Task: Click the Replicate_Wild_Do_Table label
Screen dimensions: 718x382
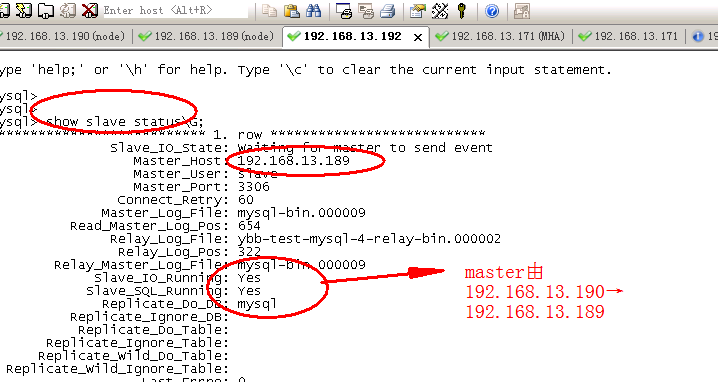Action: [x=133, y=356]
